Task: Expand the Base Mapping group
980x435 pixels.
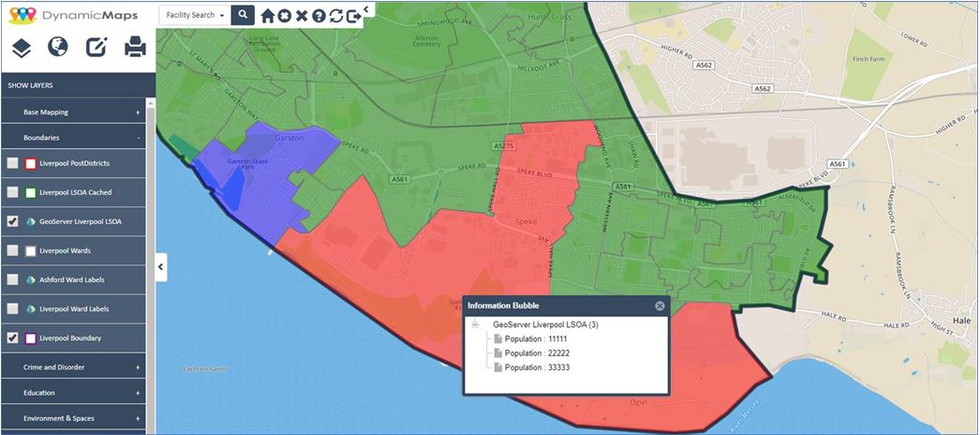Action: pos(73,112)
